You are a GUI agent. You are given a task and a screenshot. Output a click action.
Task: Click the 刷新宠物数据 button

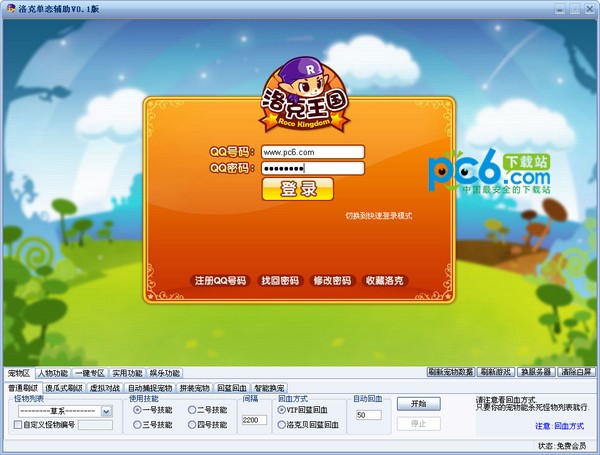[x=450, y=372]
